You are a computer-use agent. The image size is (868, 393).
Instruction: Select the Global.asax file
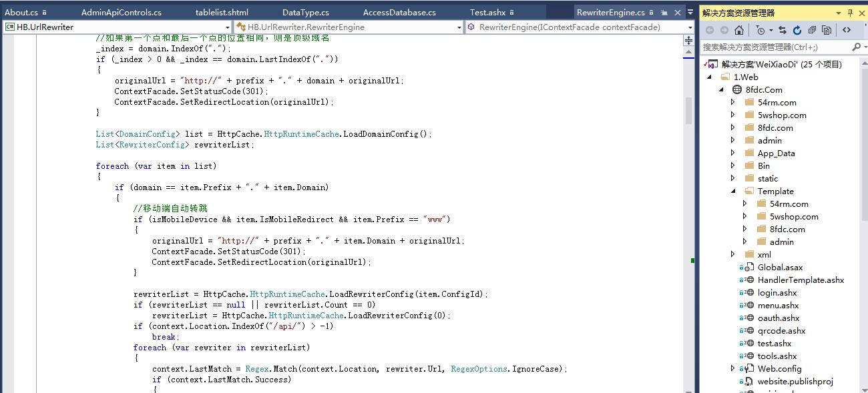click(x=781, y=267)
